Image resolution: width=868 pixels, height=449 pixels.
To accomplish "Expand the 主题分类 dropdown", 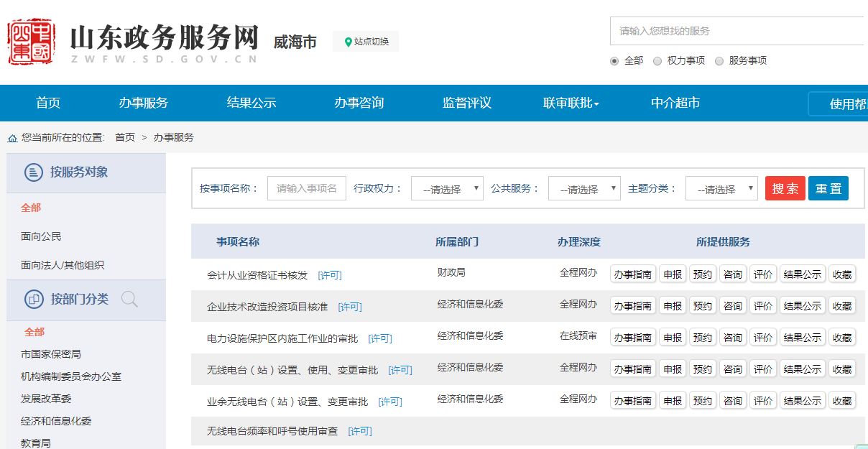I will tap(721, 189).
